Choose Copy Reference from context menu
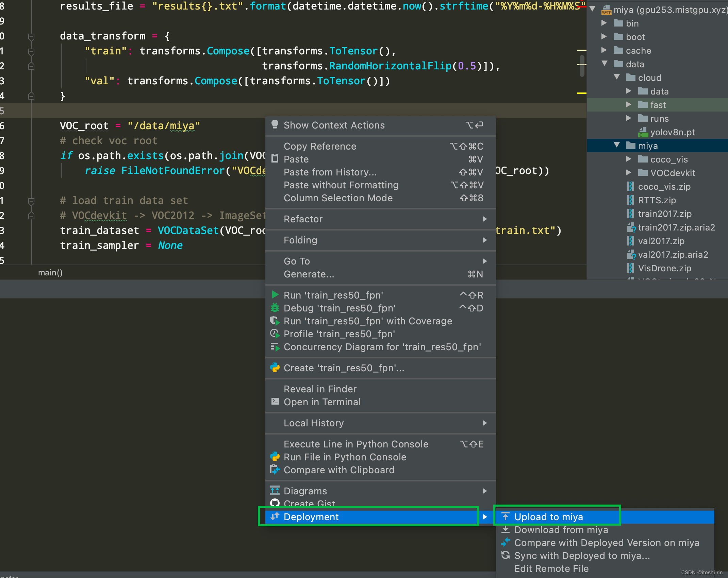Image resolution: width=728 pixels, height=578 pixels. pos(380,146)
